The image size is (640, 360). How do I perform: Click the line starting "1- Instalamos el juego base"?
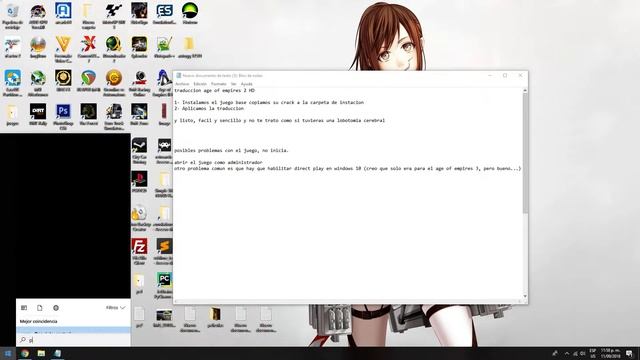[x=269, y=102]
